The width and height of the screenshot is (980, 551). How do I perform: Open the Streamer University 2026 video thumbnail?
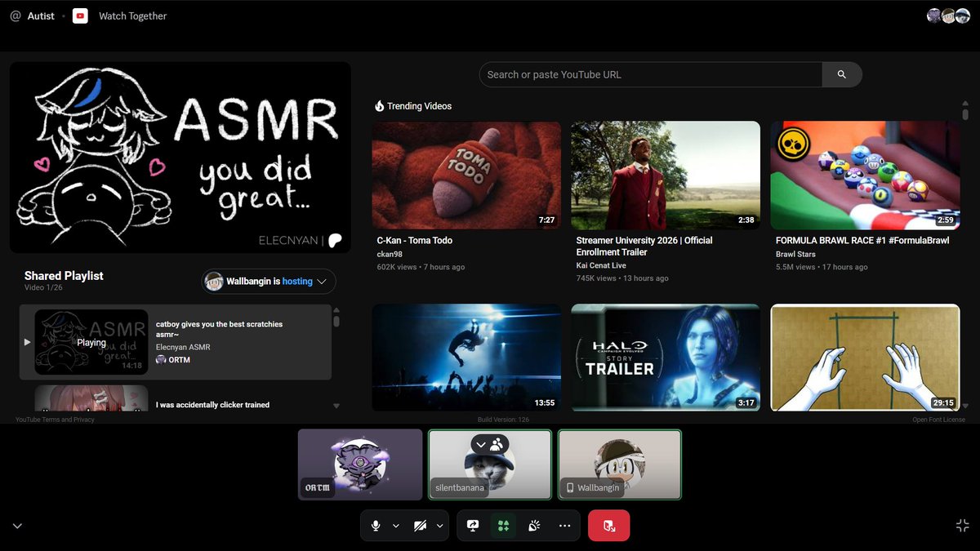point(666,176)
